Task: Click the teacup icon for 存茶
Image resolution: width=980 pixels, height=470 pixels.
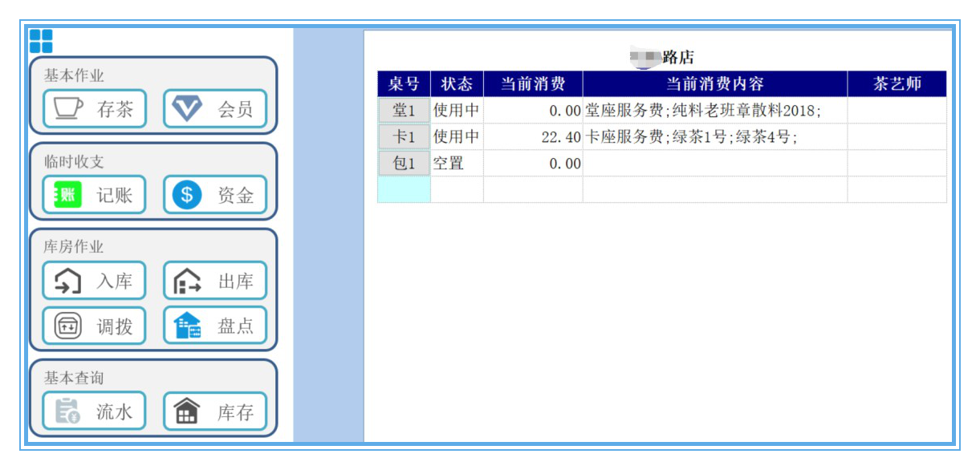Action: point(68,108)
